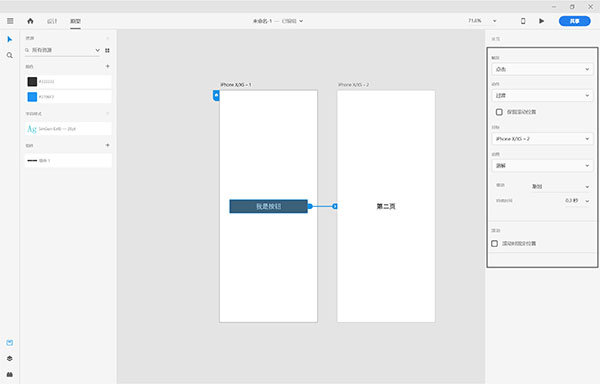Expand the assets filter chevron

tap(98, 50)
